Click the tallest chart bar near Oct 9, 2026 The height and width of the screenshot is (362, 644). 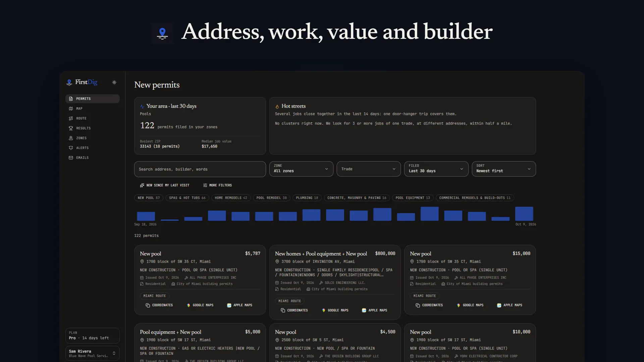click(x=524, y=214)
